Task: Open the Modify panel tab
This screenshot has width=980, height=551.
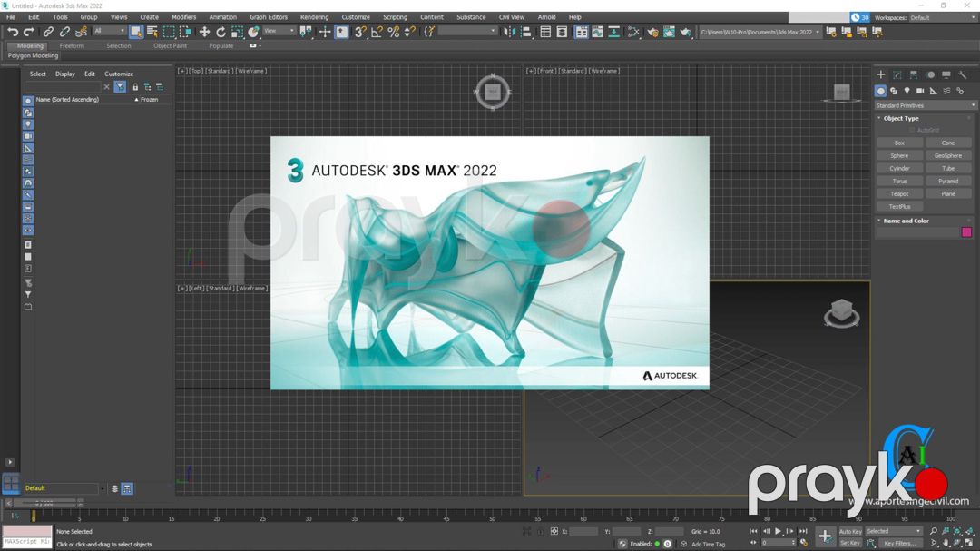Action: pyautogui.click(x=897, y=75)
